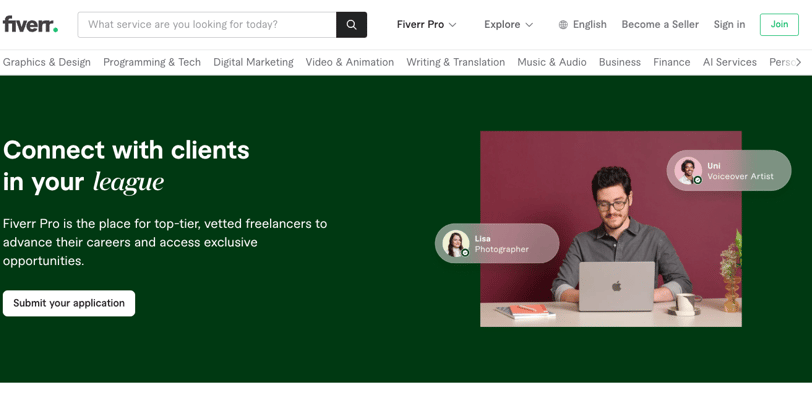Open the Graphics & Design category

(x=47, y=62)
